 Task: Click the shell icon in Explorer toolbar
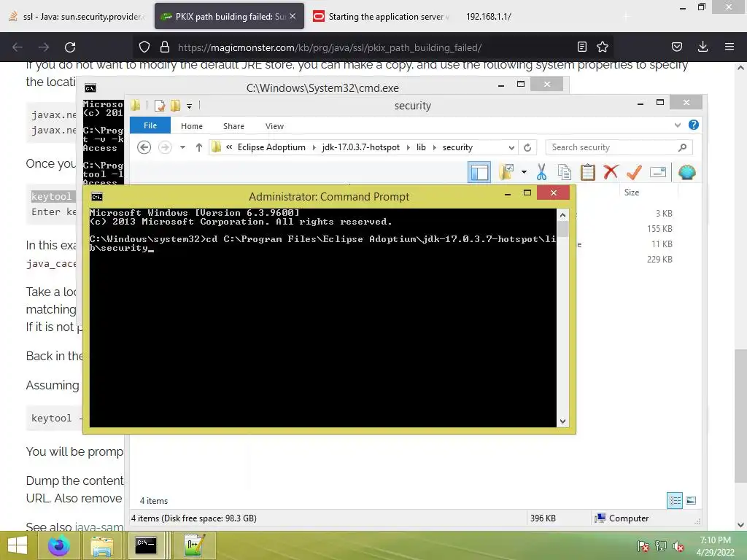click(686, 172)
